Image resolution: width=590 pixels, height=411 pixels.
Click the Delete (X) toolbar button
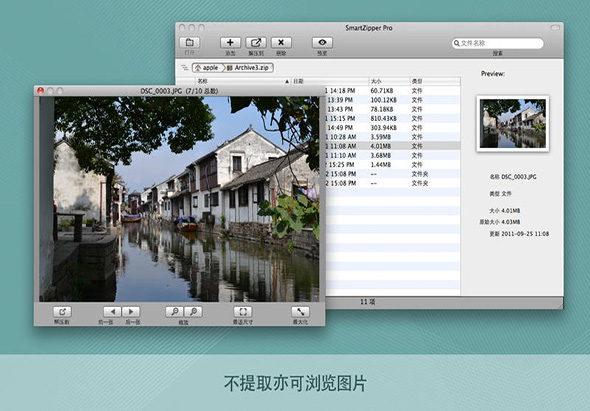[281, 43]
